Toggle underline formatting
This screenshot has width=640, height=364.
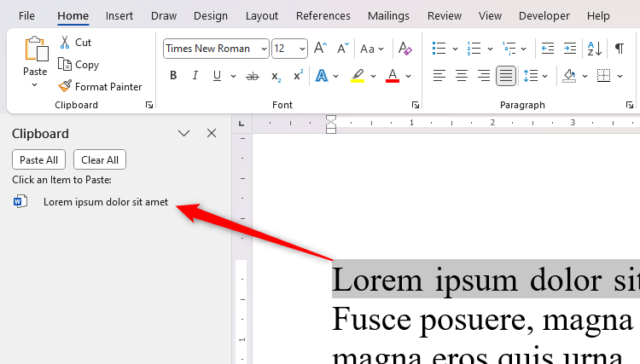click(217, 76)
